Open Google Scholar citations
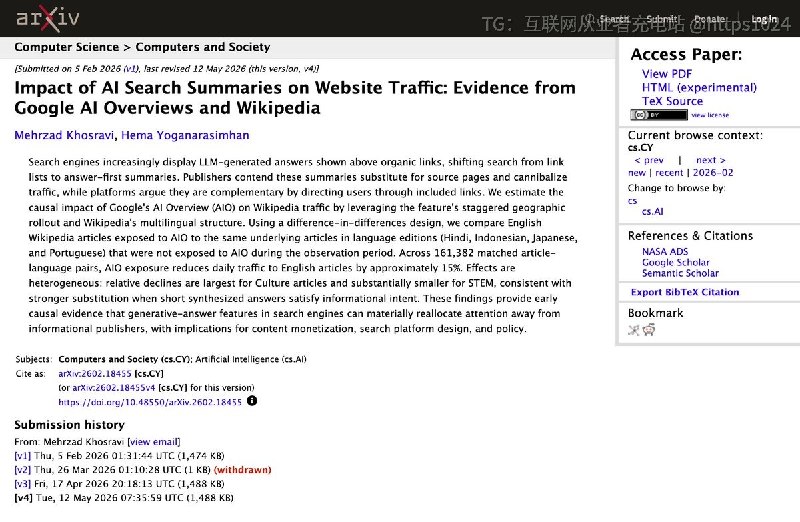This screenshot has width=800, height=522. click(x=676, y=262)
